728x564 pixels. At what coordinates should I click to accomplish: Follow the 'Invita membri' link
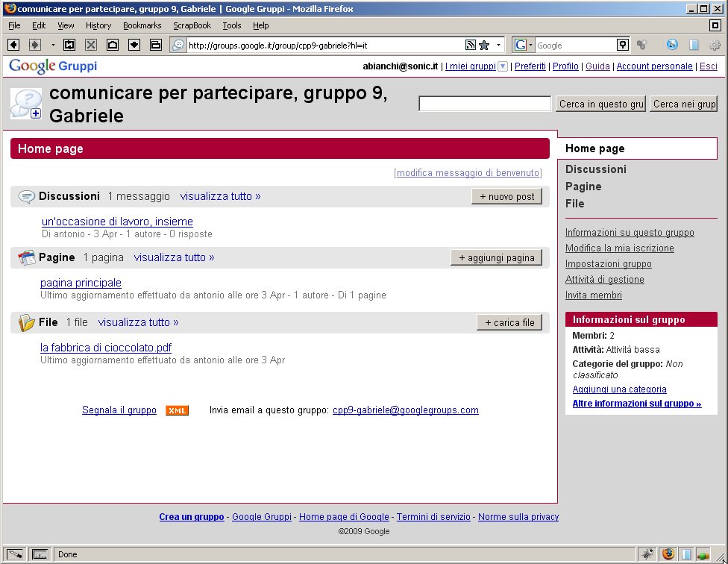coord(593,295)
